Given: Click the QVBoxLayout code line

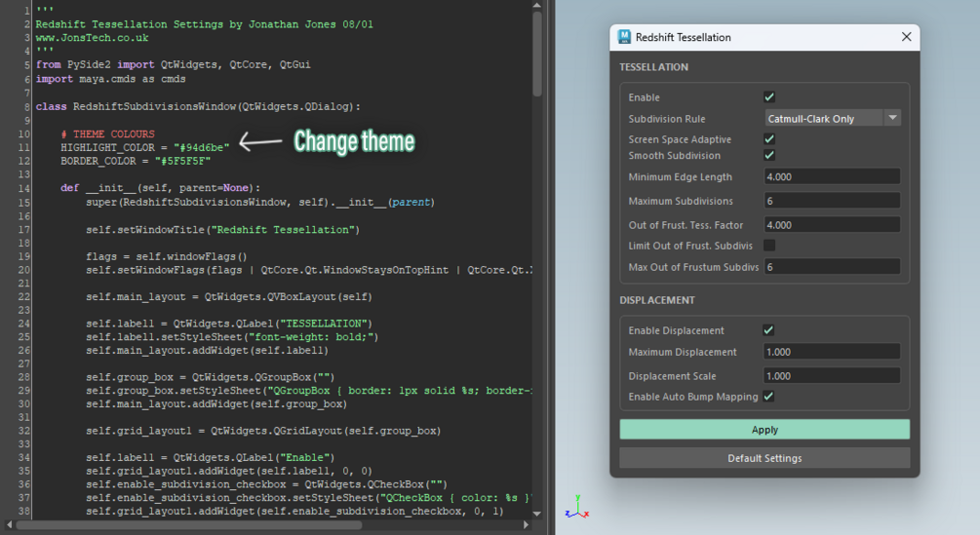Looking at the screenshot, I should pyautogui.click(x=229, y=296).
